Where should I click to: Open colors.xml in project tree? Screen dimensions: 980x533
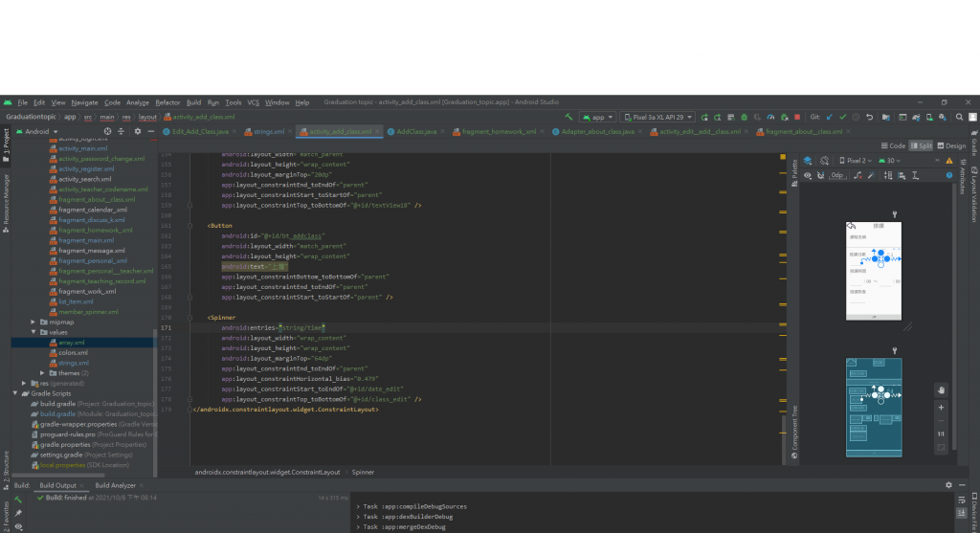(73, 352)
